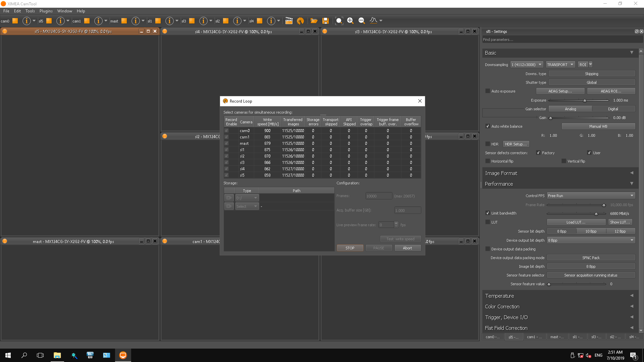
Task: Click the film/record icon in toolbar
Action: click(x=288, y=20)
